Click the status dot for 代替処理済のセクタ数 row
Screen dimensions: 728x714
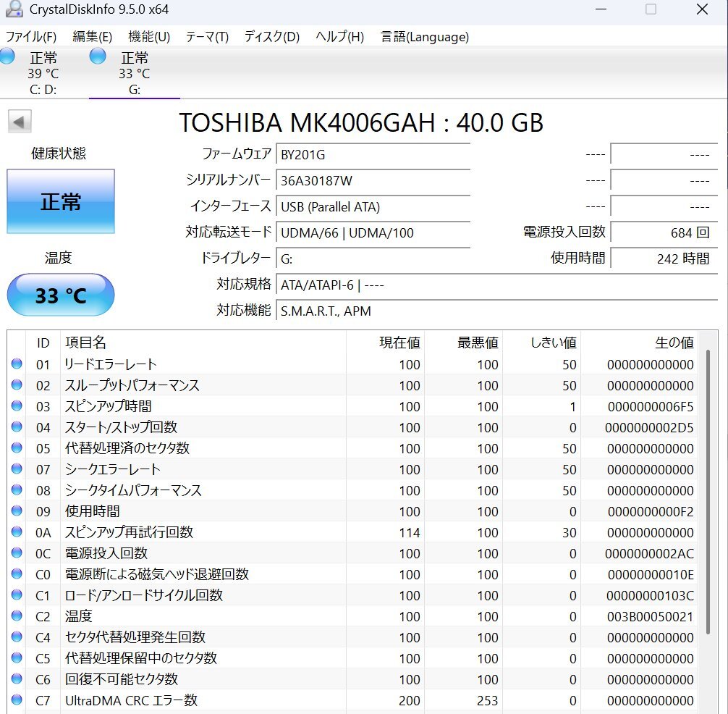click(x=17, y=448)
